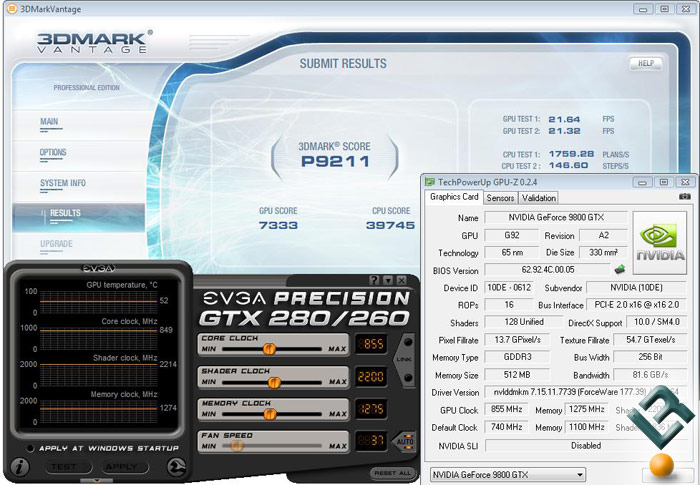This screenshot has width=700, height=485.
Task: Click the Core clock graph in EVGA monitor
Action: pos(98,339)
